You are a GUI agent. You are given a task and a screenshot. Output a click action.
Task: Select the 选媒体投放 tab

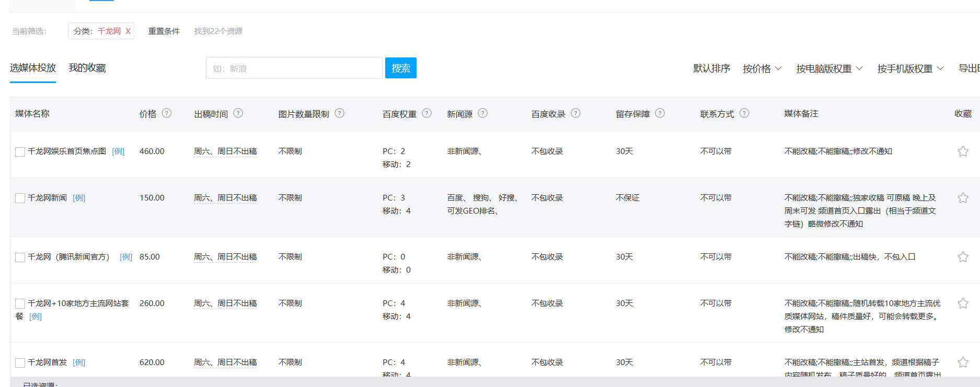[33, 68]
